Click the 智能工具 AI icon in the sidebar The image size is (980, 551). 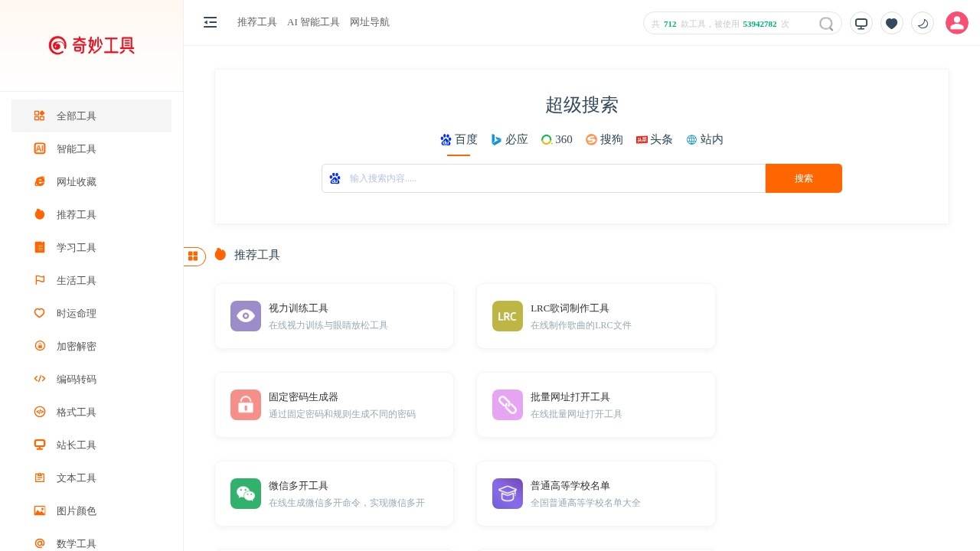(40, 148)
